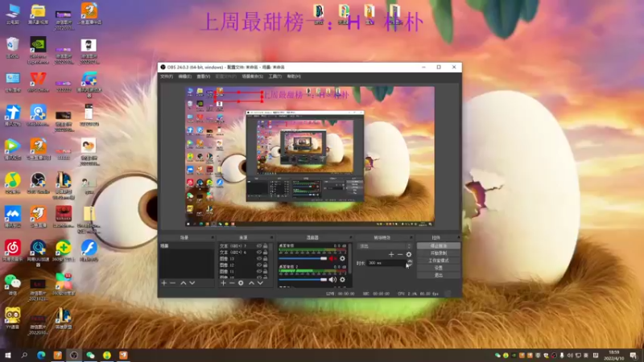Open 查看(V) menu in OBS
The width and height of the screenshot is (644, 362).
[204, 76]
